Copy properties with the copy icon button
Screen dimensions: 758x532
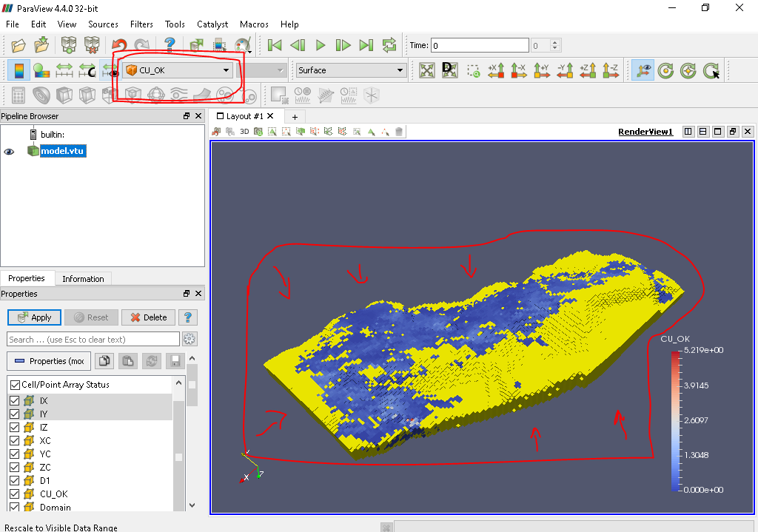[x=104, y=361]
